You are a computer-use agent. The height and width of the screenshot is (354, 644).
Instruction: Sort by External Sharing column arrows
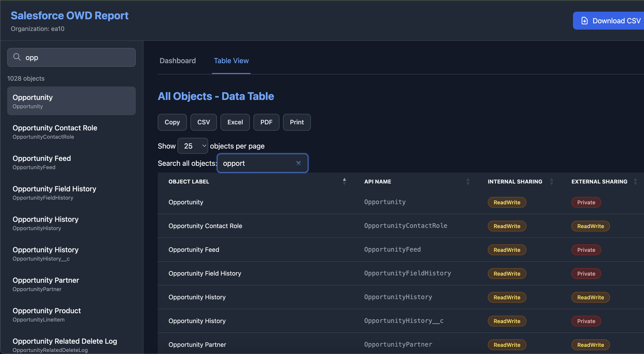(x=635, y=181)
